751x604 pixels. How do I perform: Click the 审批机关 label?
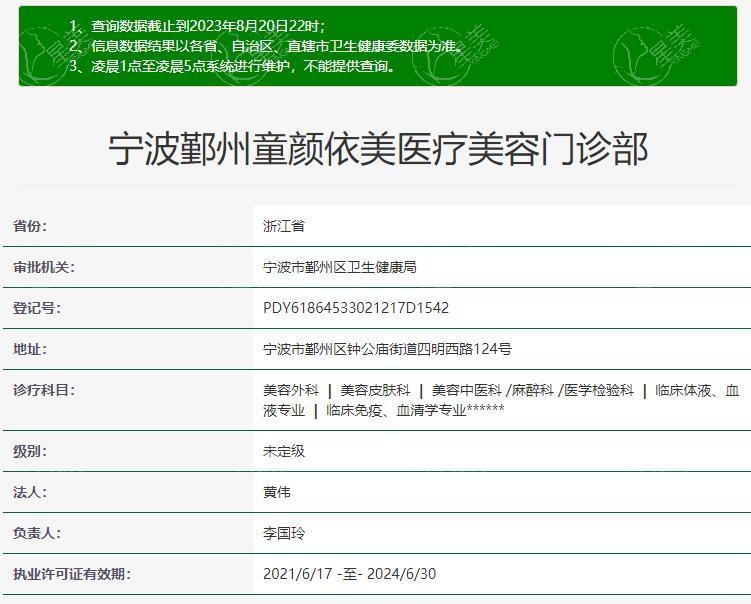(x=44, y=267)
